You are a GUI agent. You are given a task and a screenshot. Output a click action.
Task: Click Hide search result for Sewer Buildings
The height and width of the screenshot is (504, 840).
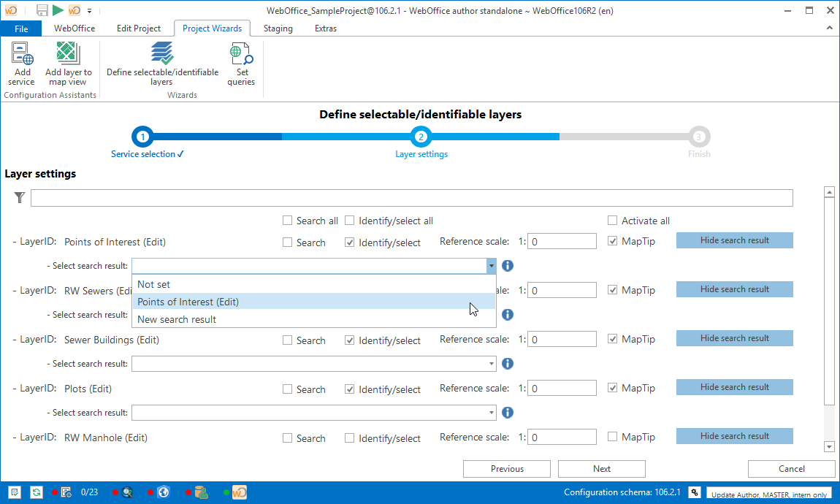[734, 338]
